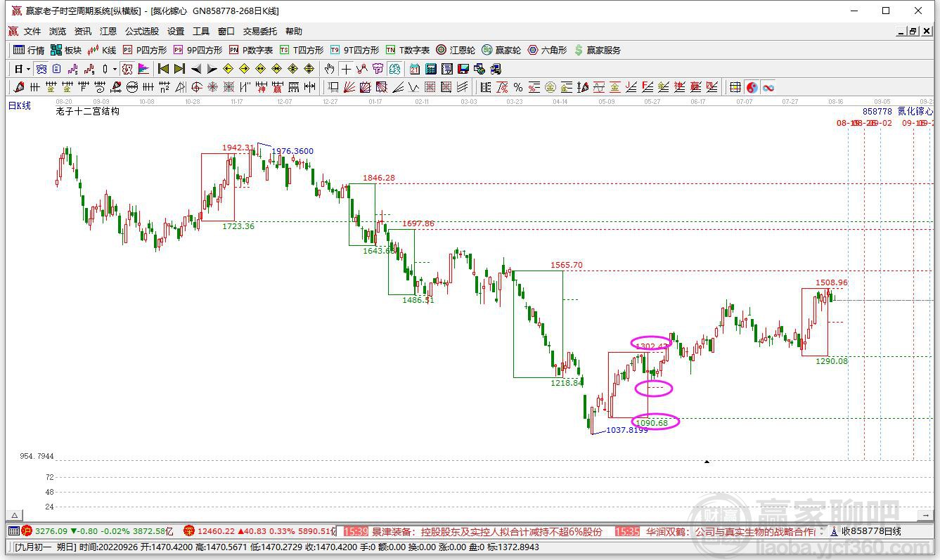Select the Gann fan lines tool

coord(349,87)
